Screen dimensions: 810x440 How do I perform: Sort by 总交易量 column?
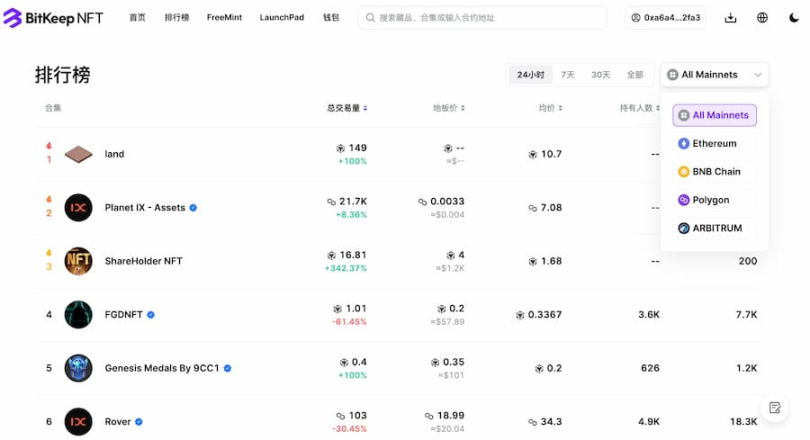click(347, 108)
